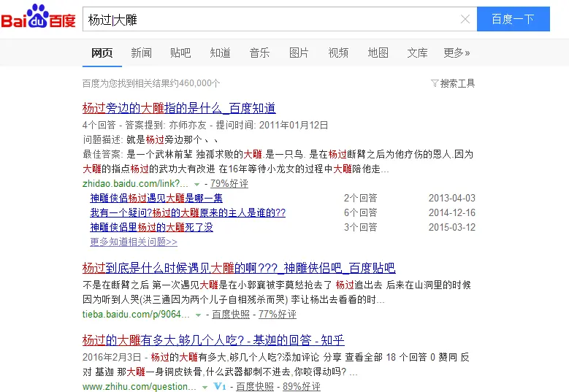Screen dimensions: 569x392
Task: Open the 视频 tab
Action: click(338, 53)
